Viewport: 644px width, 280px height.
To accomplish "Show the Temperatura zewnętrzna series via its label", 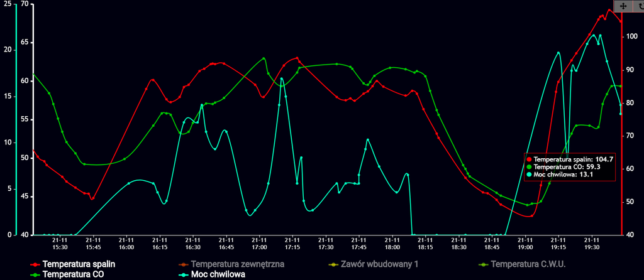I will click(238, 264).
